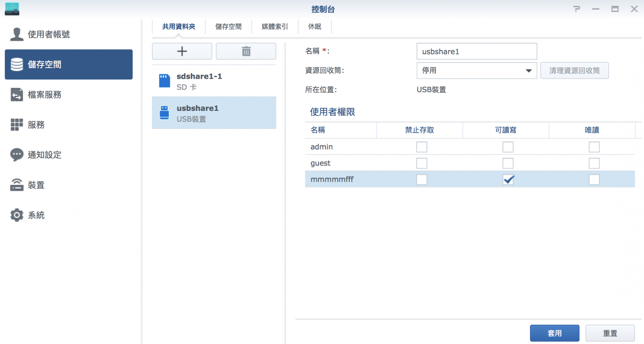Select the usbshare1 USB device entry
Image resolution: width=644 pixels, height=344 pixels.
[214, 113]
